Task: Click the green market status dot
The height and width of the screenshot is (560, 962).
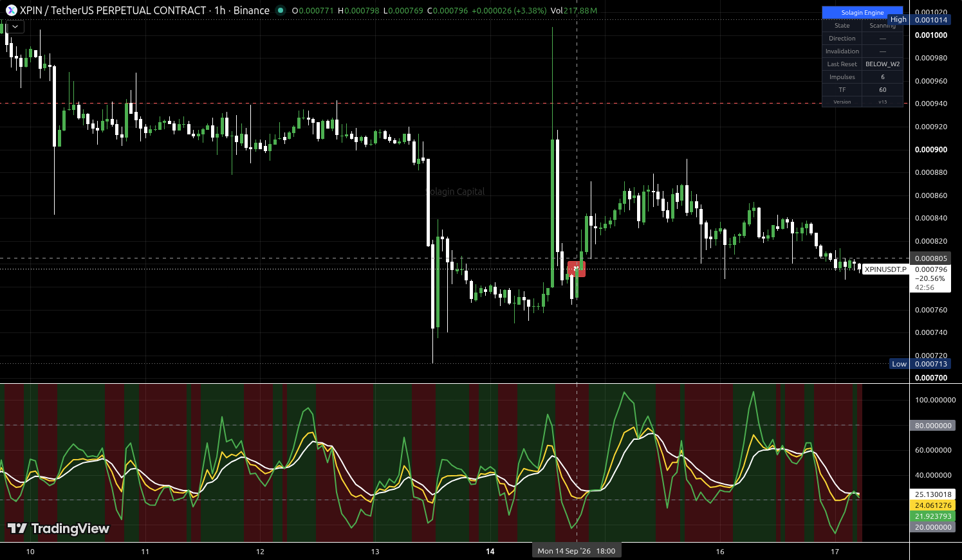Action: pyautogui.click(x=280, y=10)
